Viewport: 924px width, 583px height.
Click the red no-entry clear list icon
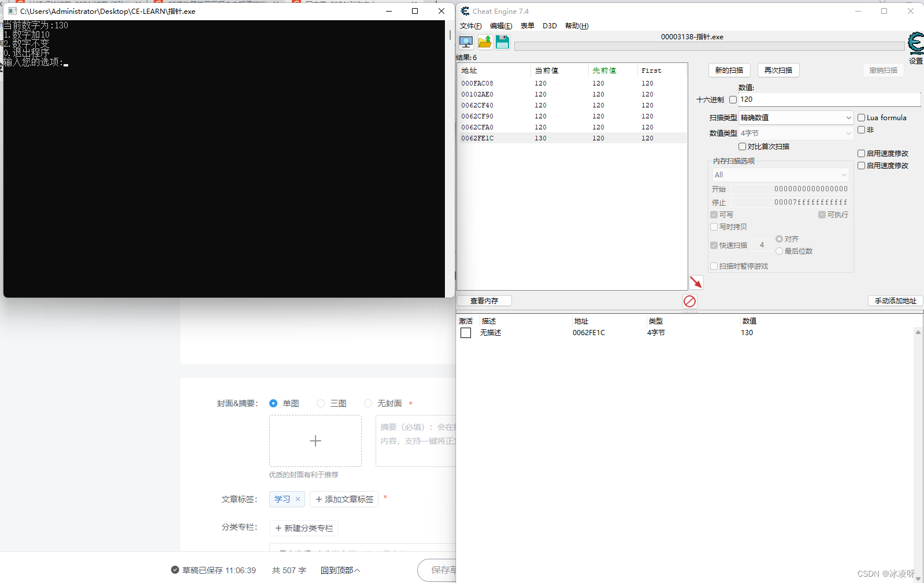tap(689, 301)
